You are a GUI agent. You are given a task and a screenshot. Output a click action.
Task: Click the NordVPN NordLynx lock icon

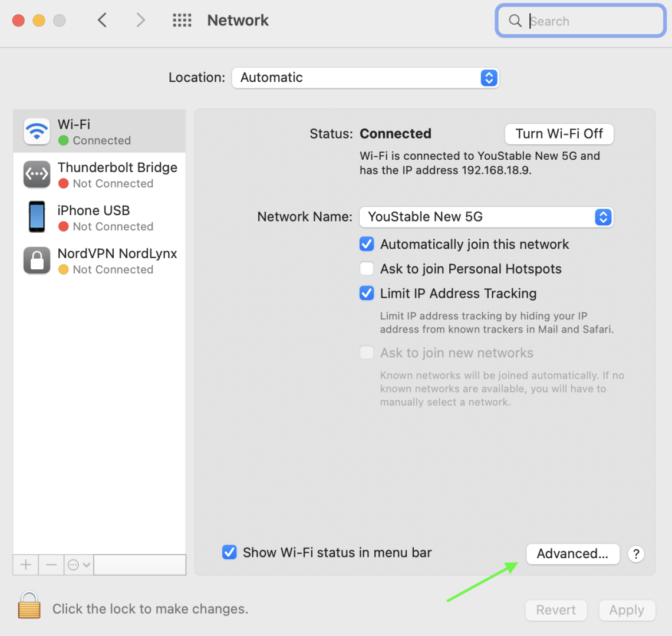click(x=37, y=260)
